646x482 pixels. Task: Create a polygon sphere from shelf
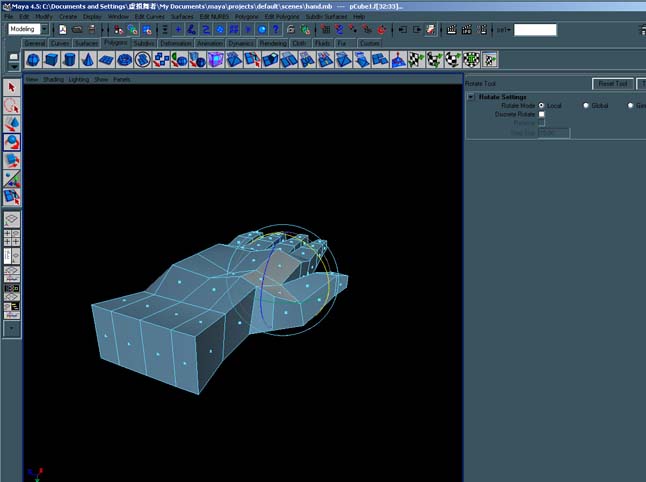[x=33, y=60]
